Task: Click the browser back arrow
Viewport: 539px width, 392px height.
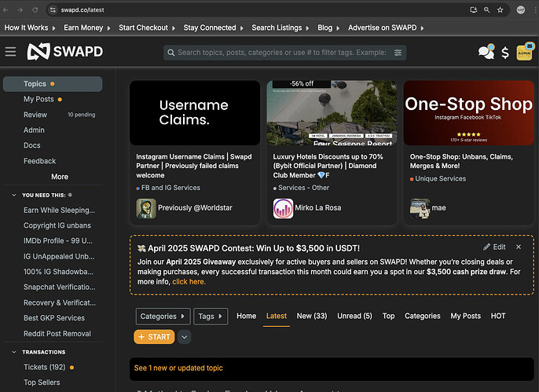Action: coord(5,10)
